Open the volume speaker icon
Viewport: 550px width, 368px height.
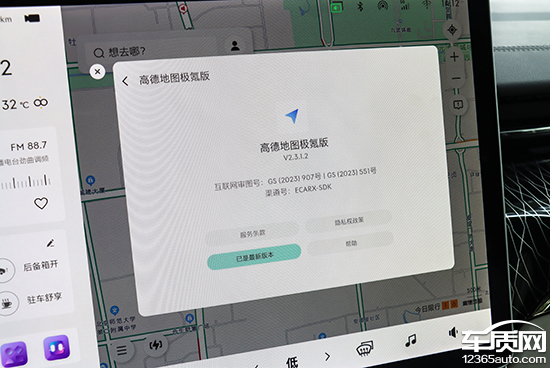point(453,332)
